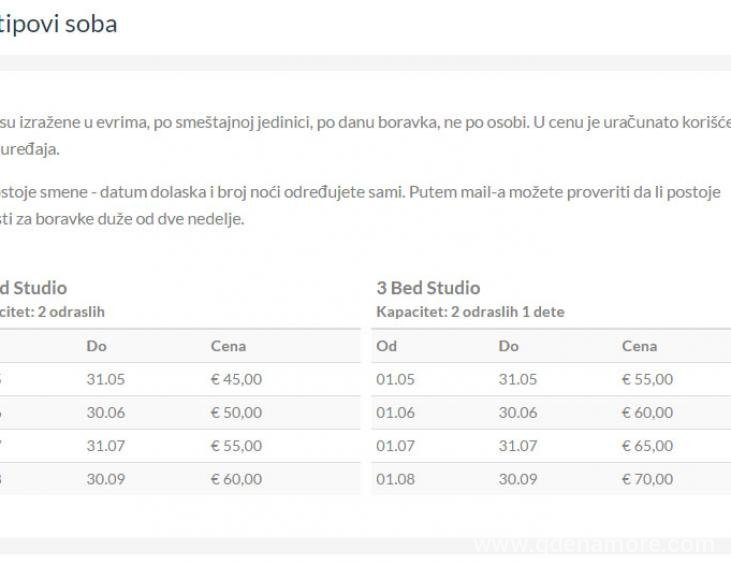731x565 pixels.
Task: Click the "Kapacitet: 2 odraslih 1 dete" label
Action: tap(470, 312)
